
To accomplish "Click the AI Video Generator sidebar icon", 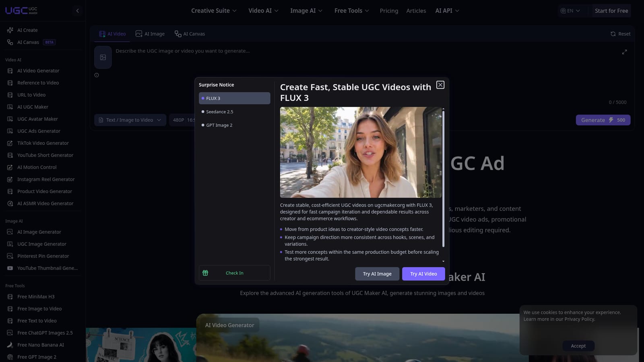I will click(x=10, y=71).
